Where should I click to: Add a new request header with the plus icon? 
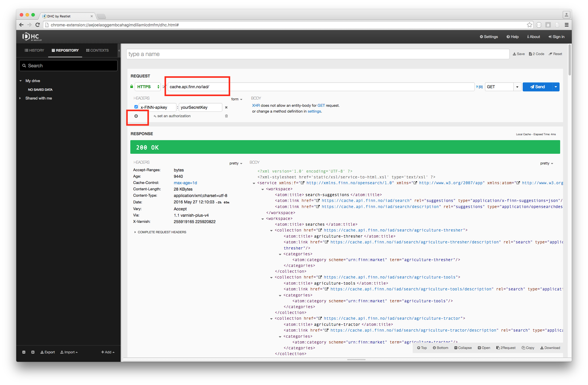pyautogui.click(x=136, y=116)
